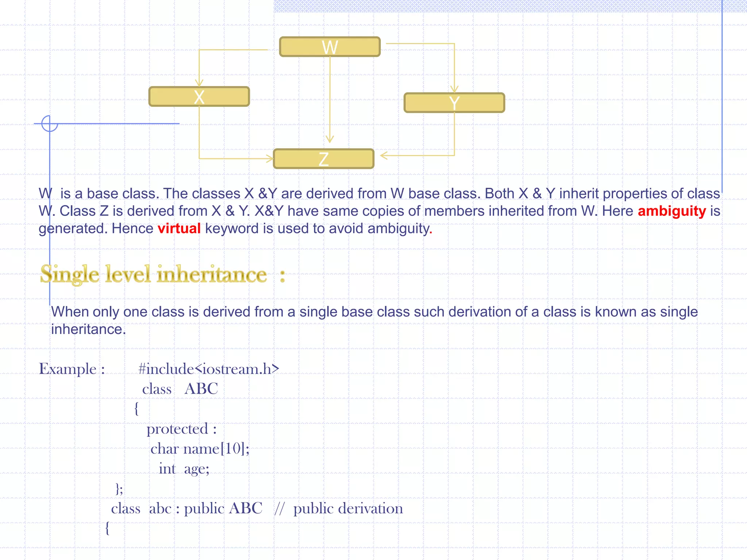Click the arrowhead pointing down into X
This screenshot has width=747, height=560.
[199, 82]
